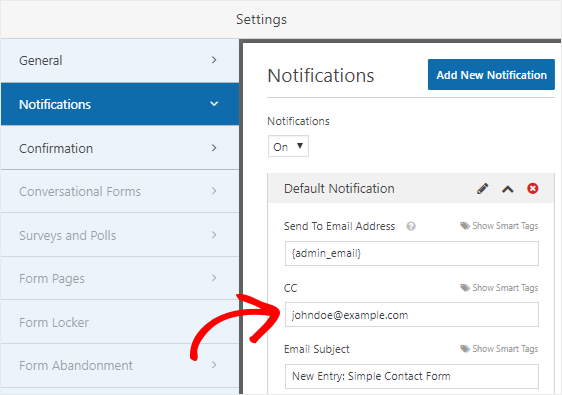
Task: Show Smart Tags for Email Subject
Action: tap(499, 349)
